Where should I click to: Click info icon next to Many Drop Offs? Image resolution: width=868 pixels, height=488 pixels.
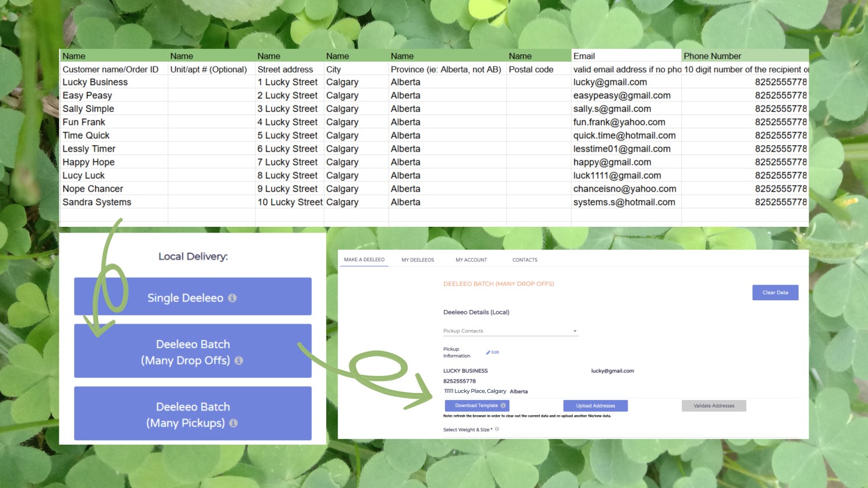[239, 361]
